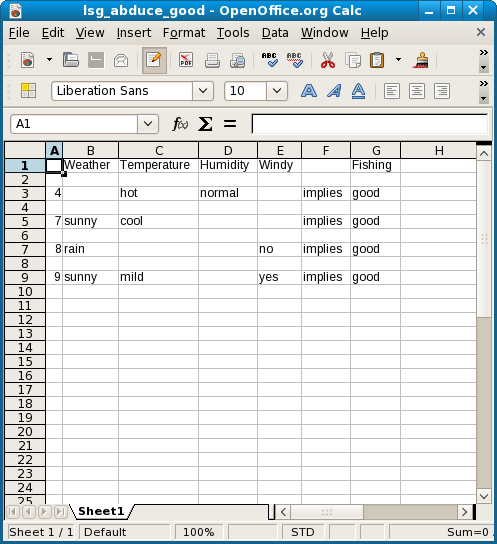Toggle bold text formatting A icon
Viewport: 497px width, 544px height.
[309, 91]
